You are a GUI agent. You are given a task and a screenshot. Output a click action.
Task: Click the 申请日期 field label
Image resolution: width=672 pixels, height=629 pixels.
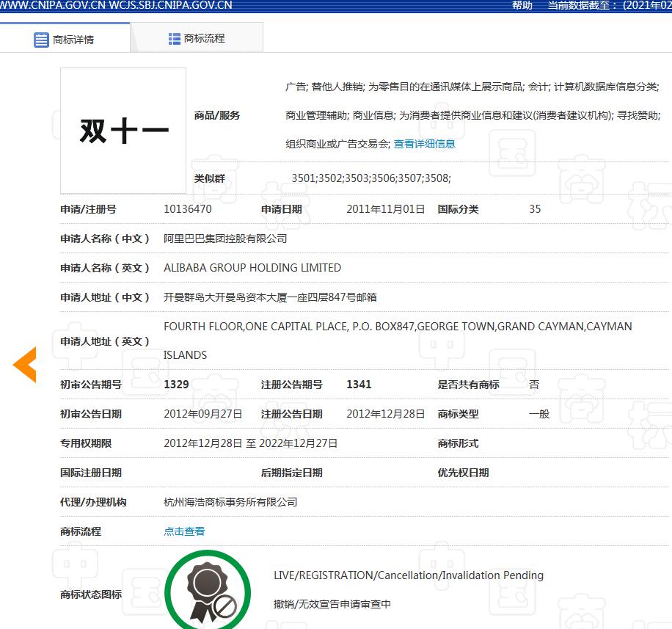(282, 209)
